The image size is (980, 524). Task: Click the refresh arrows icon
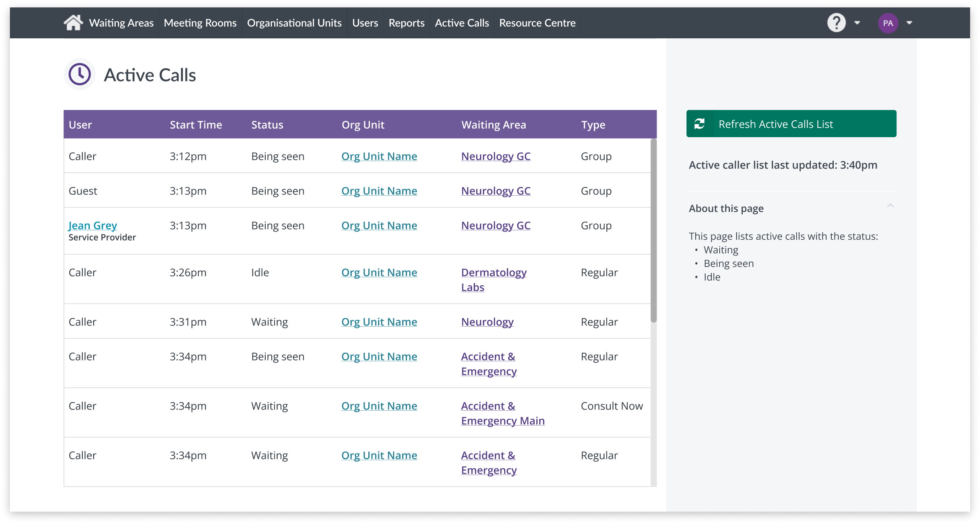tap(699, 124)
